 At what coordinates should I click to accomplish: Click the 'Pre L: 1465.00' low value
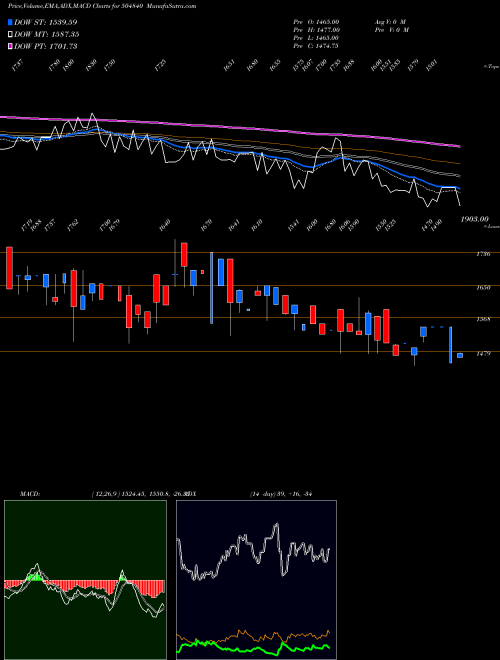(x=316, y=38)
